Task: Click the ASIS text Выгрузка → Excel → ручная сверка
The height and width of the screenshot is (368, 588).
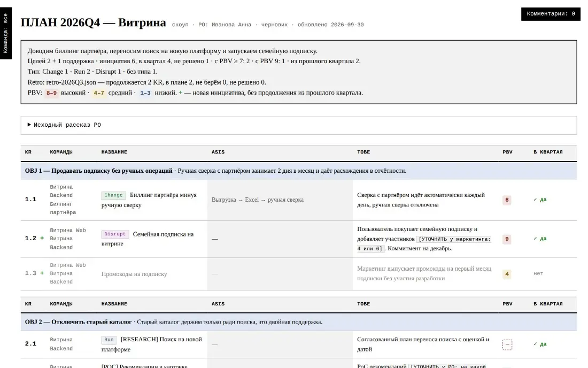Action: point(258,200)
